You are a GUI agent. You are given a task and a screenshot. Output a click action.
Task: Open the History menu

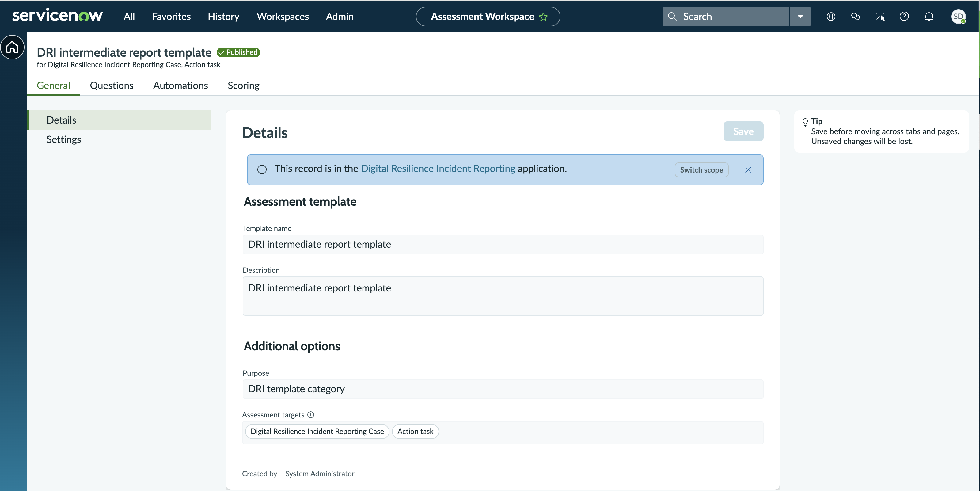(223, 16)
